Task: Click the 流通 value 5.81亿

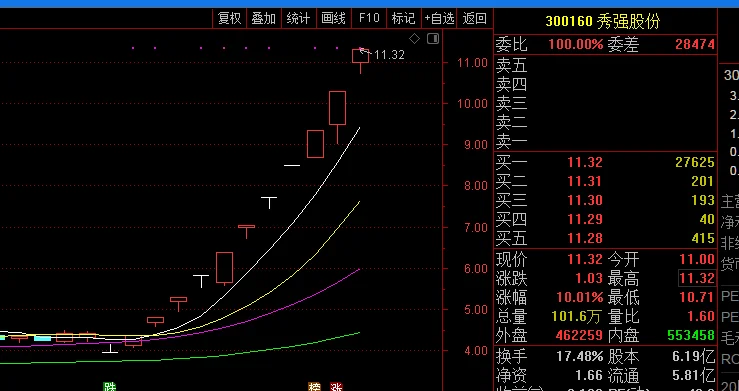Action: point(694,375)
